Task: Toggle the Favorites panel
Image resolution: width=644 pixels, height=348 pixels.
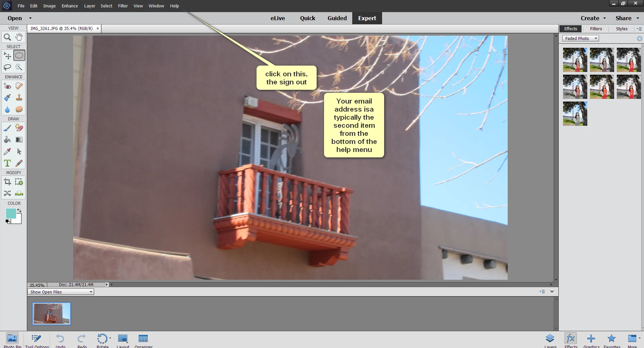Action: (612, 340)
